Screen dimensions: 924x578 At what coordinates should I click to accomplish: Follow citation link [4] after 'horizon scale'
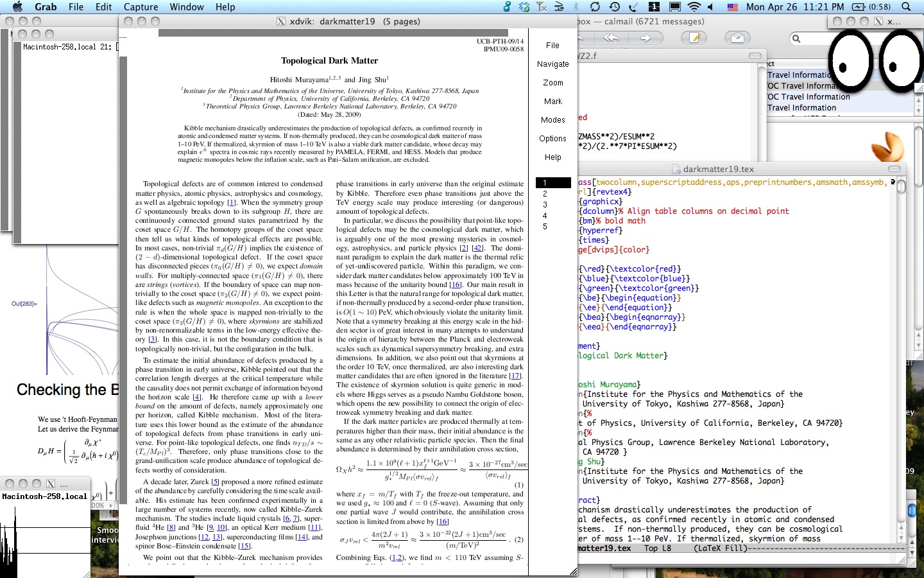coord(197,397)
